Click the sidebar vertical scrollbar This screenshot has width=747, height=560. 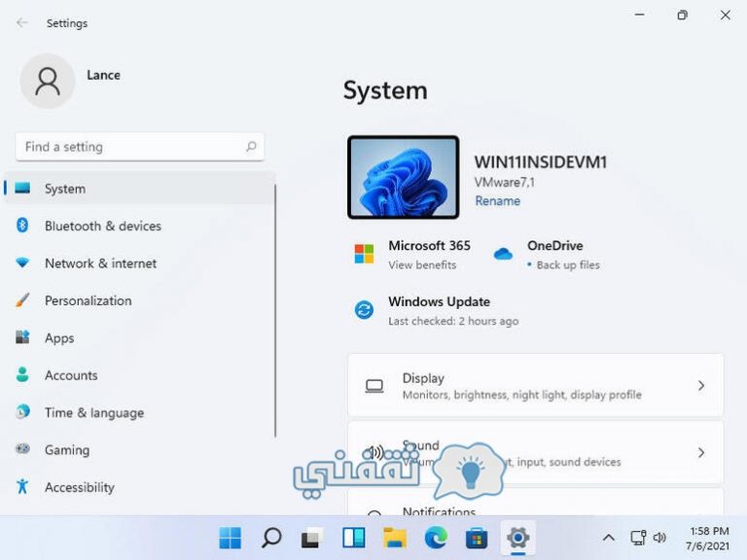tap(275, 310)
